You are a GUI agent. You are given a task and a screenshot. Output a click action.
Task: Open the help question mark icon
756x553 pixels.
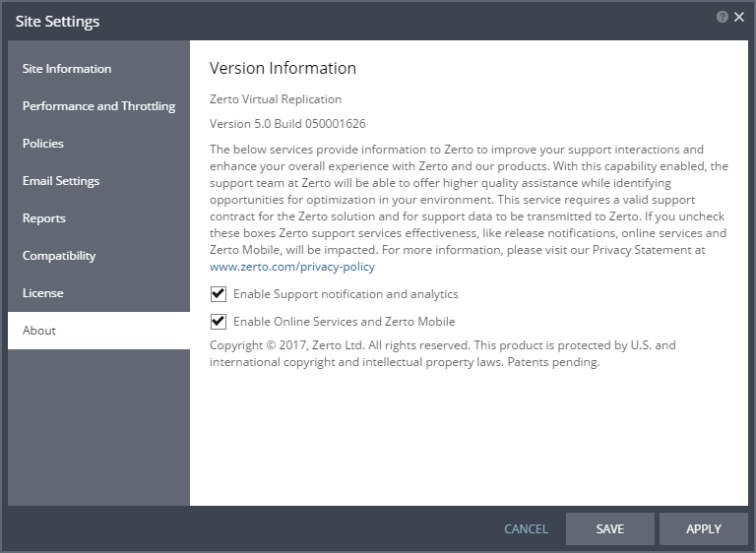[x=722, y=18]
